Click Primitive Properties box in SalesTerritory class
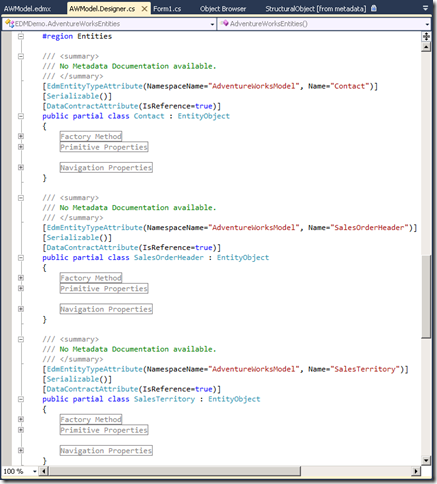 pos(104,430)
